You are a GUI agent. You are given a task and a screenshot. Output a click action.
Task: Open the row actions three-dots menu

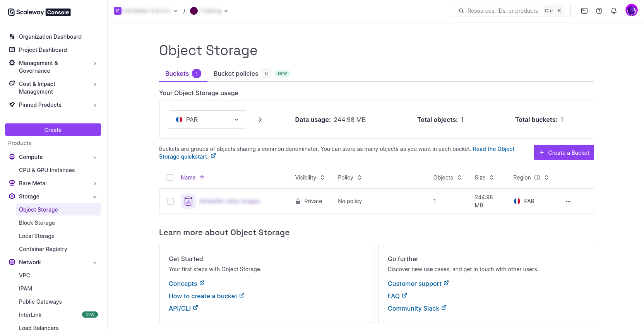(568, 201)
